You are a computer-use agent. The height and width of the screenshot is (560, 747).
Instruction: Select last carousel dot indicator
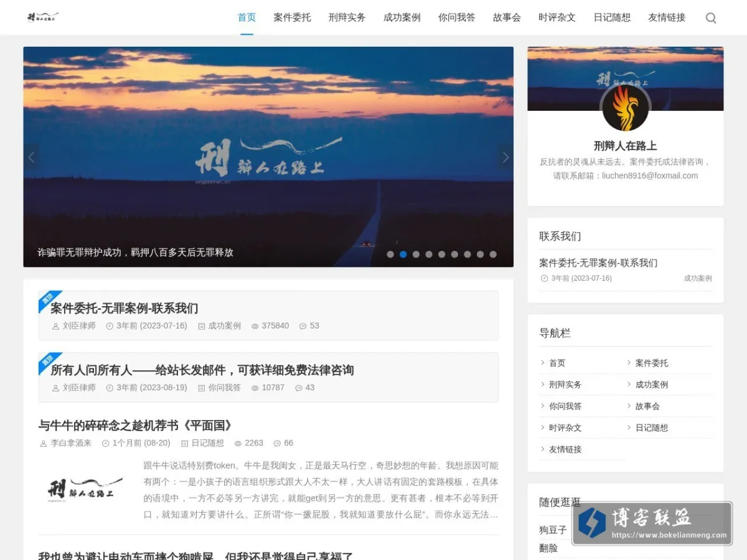click(x=493, y=254)
